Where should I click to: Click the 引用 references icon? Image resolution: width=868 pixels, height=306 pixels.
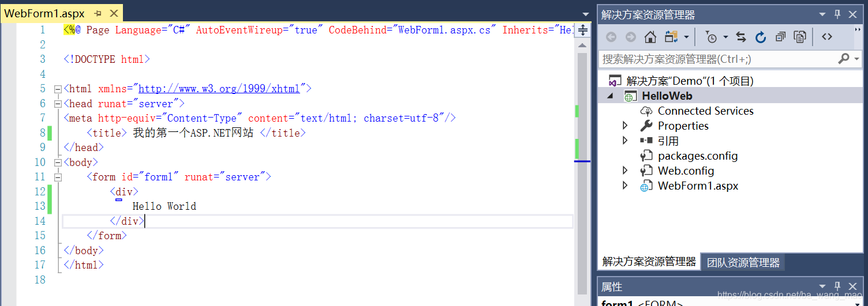coord(646,141)
